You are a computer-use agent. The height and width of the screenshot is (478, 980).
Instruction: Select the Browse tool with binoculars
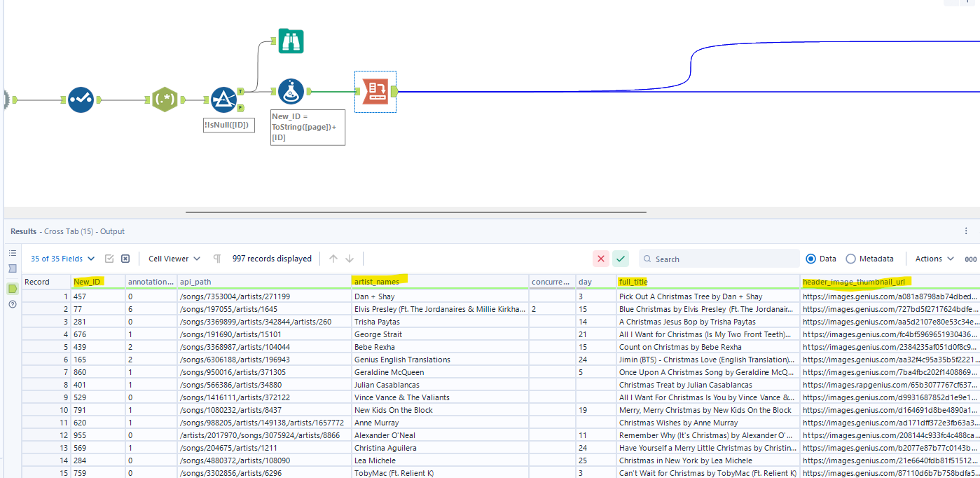point(291,41)
